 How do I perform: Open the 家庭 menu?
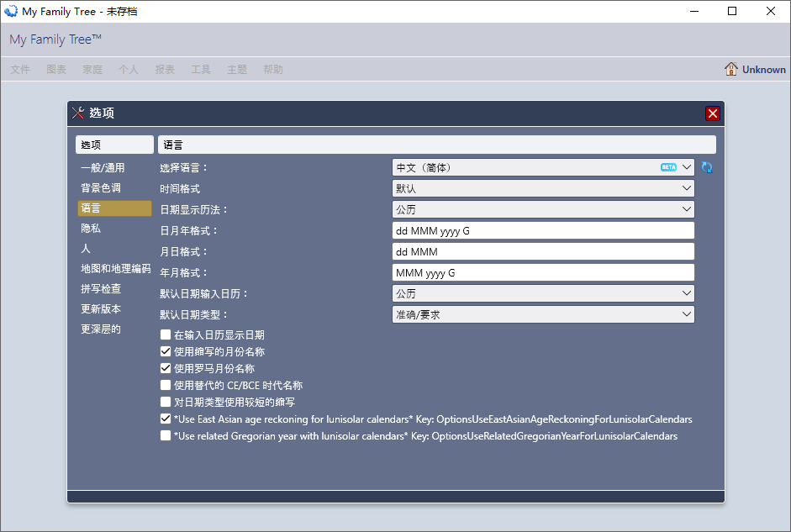(x=92, y=70)
